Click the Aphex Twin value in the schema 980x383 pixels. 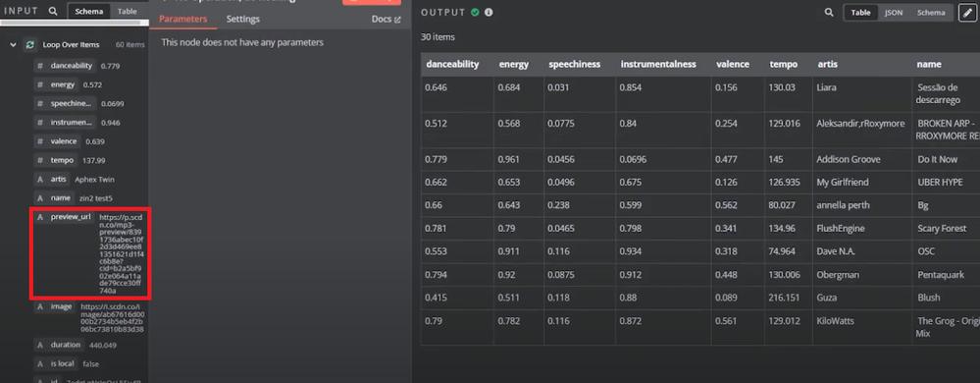tap(94, 179)
